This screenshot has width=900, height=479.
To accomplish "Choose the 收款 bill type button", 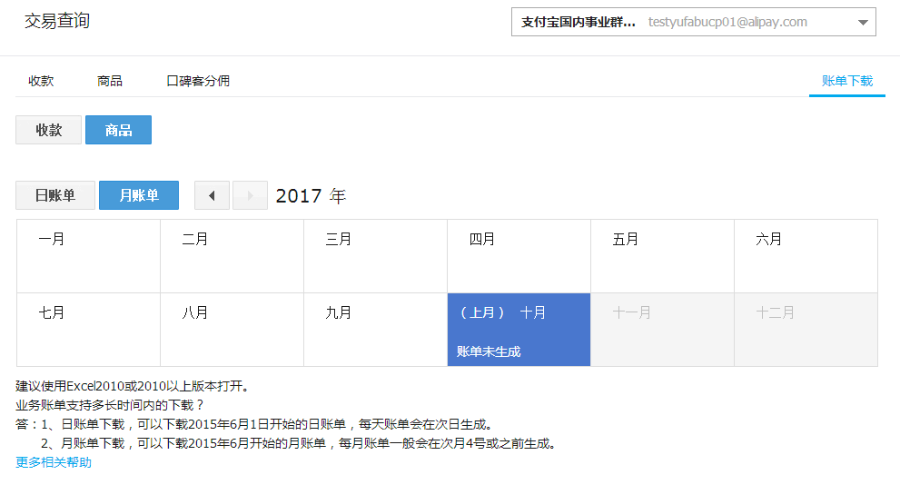I will pyautogui.click(x=49, y=130).
